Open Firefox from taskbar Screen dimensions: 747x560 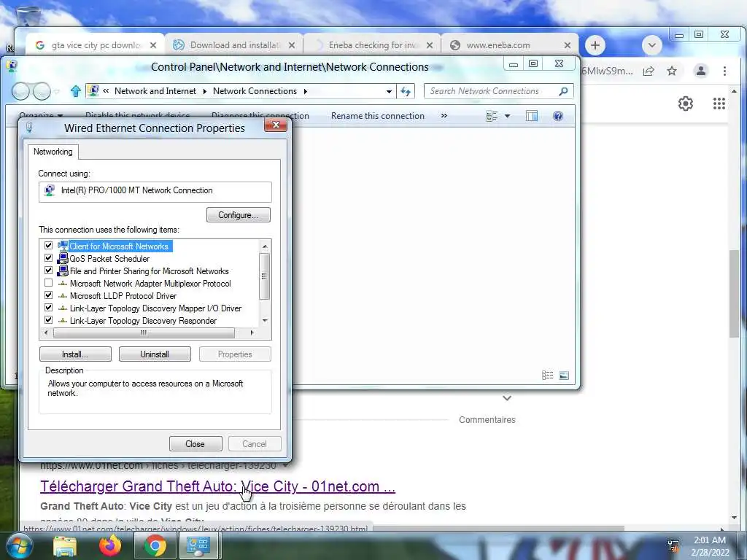click(110, 545)
